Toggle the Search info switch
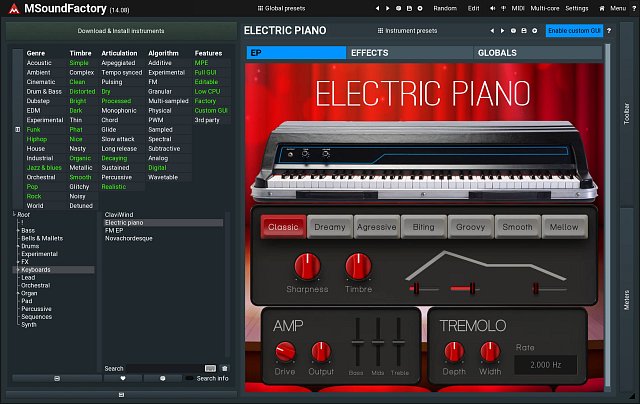Viewport: 640px width, 404px height. 190,379
